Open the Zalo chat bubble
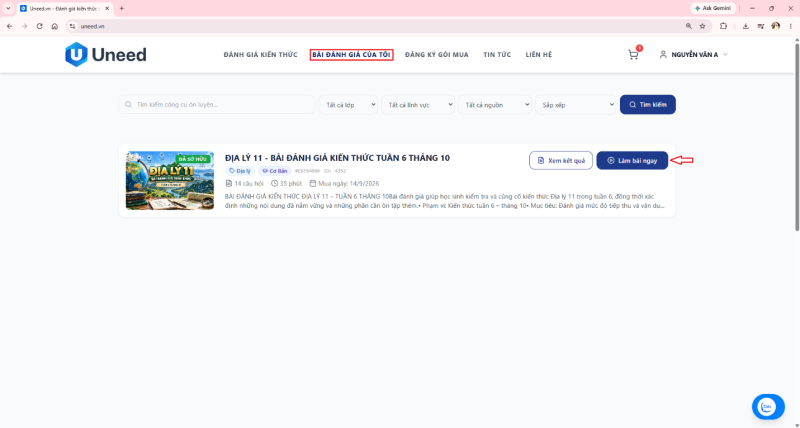Viewport: 800px width, 428px height. pyautogui.click(x=768, y=407)
